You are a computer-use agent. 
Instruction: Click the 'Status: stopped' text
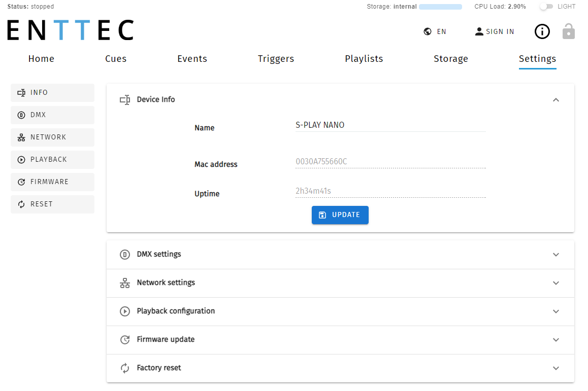(x=31, y=7)
